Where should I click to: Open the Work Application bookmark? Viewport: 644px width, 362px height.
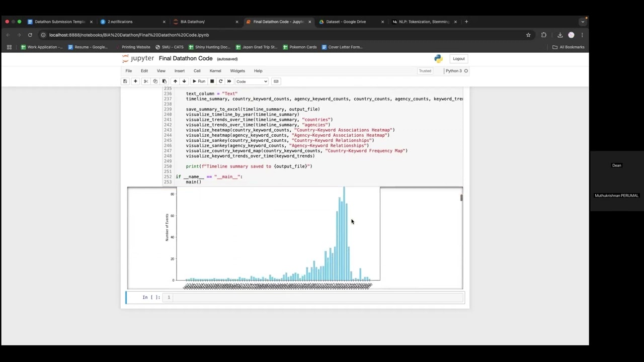pyautogui.click(x=42, y=47)
